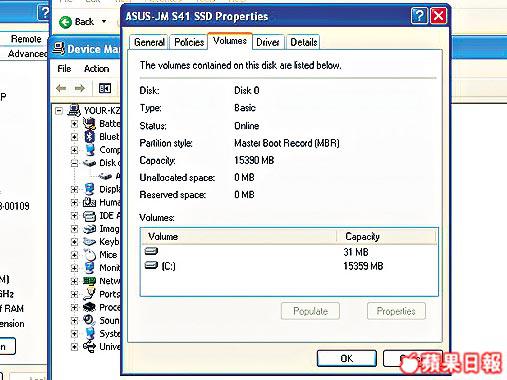The height and width of the screenshot is (380, 507).
Task: Click the Ports category icon
Action: click(x=89, y=294)
